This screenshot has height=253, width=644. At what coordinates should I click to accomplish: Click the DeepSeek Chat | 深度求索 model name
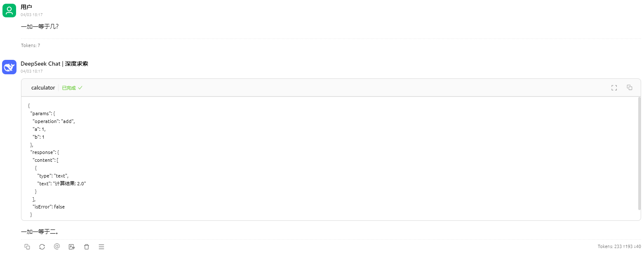[x=54, y=64]
